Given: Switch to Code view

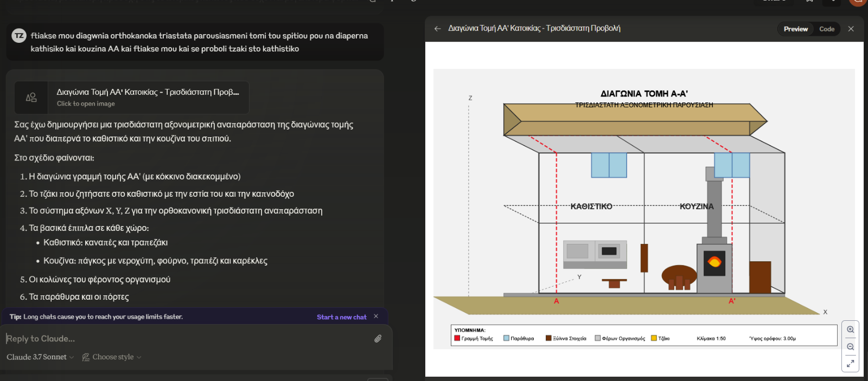Looking at the screenshot, I should pyautogui.click(x=826, y=29).
